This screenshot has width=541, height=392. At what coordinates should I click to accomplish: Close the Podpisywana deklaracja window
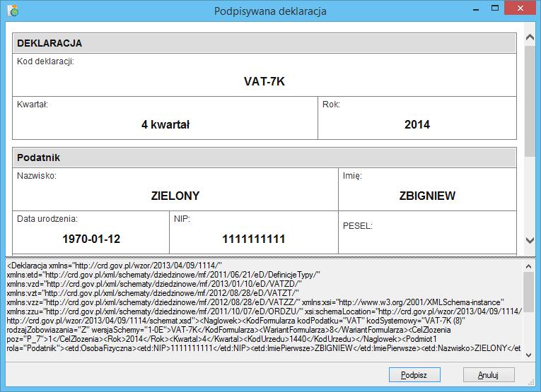point(520,8)
